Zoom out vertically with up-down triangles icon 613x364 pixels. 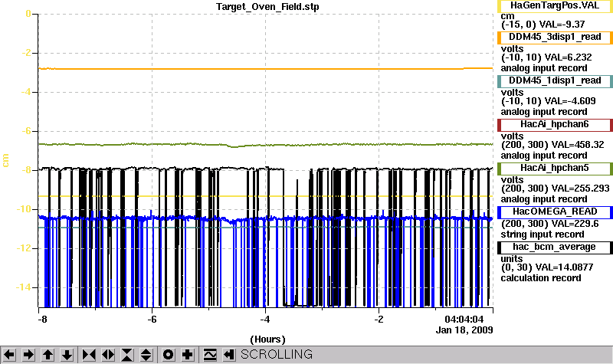pos(146,355)
